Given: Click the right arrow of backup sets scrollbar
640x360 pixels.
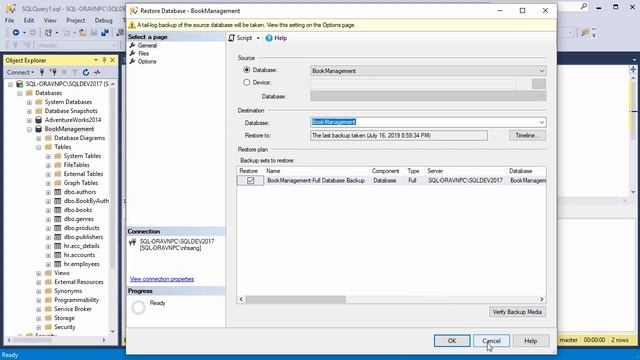Looking at the screenshot, I should pyautogui.click(x=542, y=300).
